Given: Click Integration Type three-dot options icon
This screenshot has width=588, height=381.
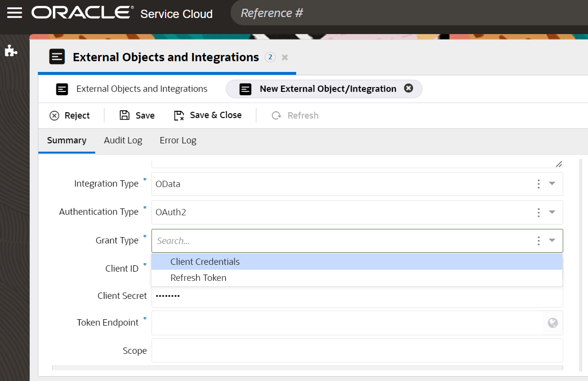Looking at the screenshot, I should (x=538, y=184).
